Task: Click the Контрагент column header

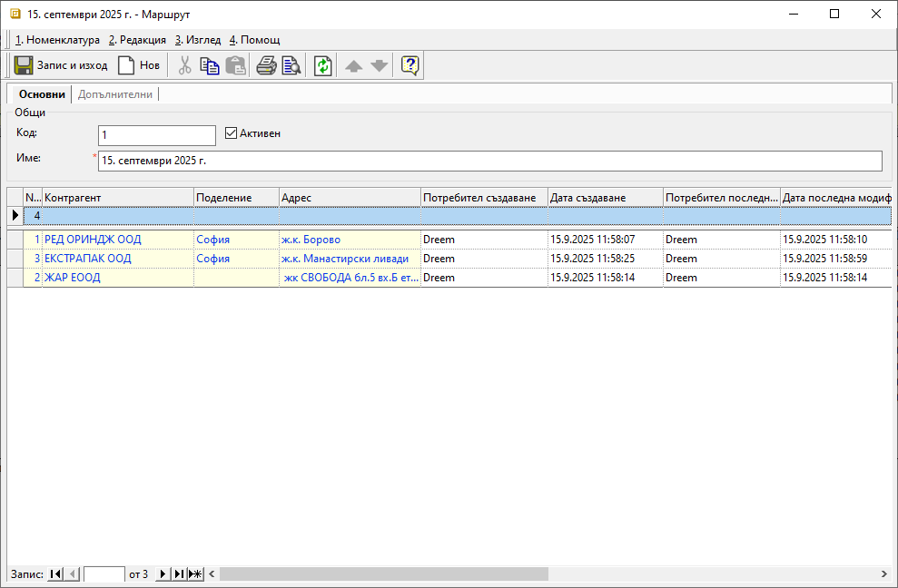Action: (118, 198)
